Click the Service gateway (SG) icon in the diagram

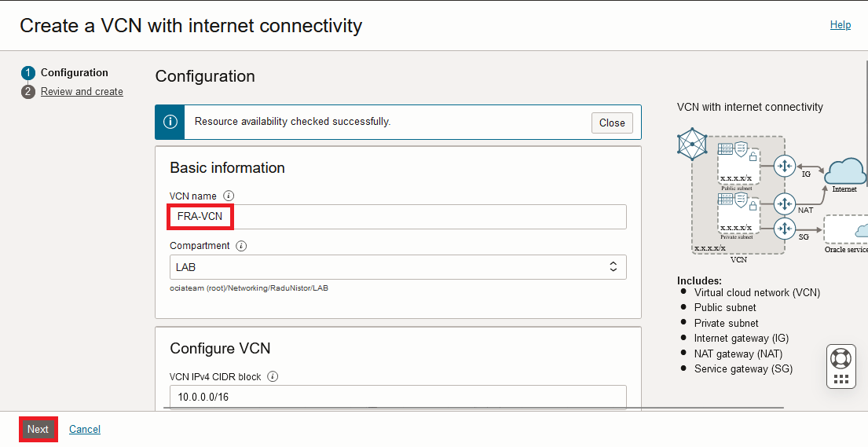coord(784,229)
